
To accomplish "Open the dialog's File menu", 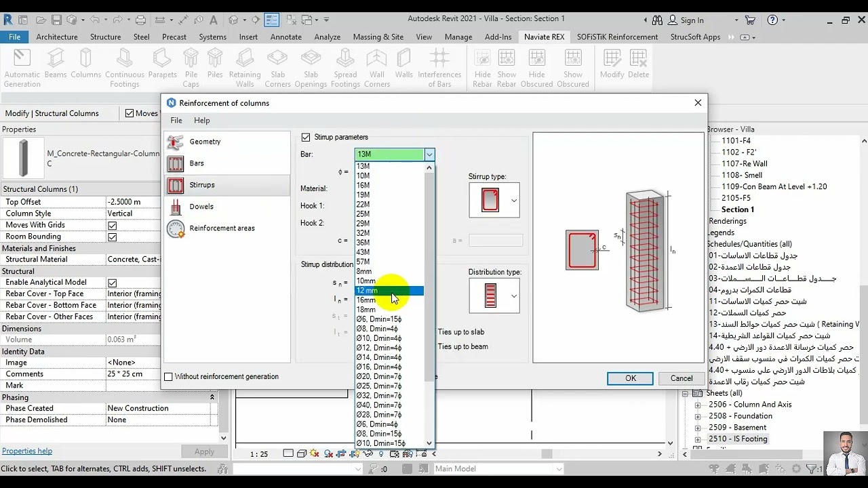I will (176, 121).
